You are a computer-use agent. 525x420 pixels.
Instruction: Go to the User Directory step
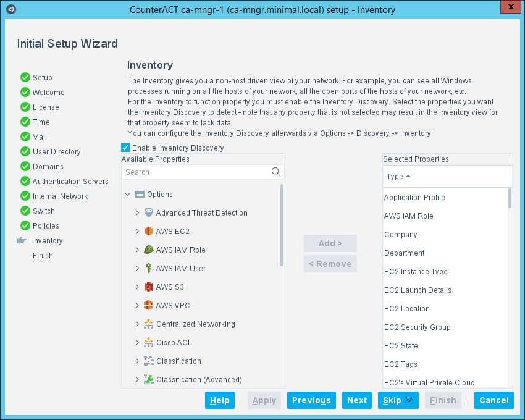tap(57, 152)
